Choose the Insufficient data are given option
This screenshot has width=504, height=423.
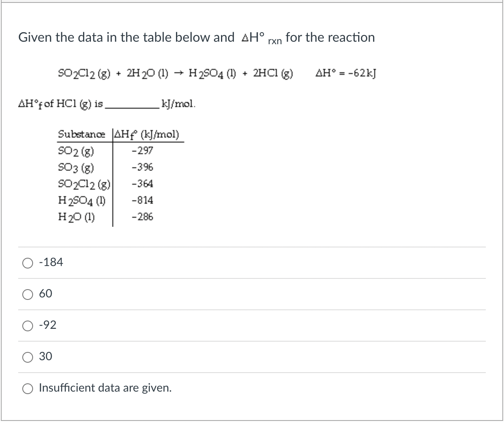point(28,388)
